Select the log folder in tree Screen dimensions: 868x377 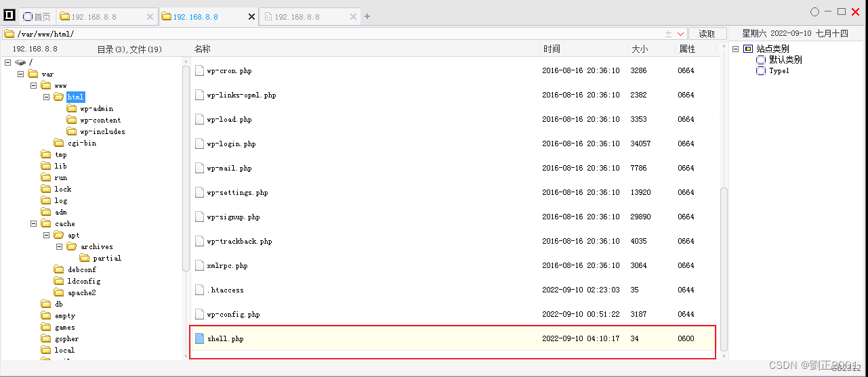(x=61, y=200)
